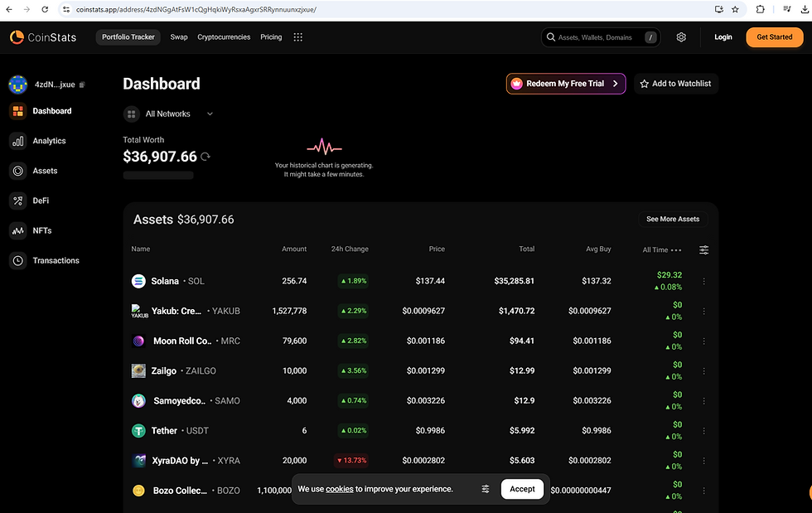The height and width of the screenshot is (513, 812).
Task: Open browser downloads icon
Action: pyautogui.click(x=805, y=9)
